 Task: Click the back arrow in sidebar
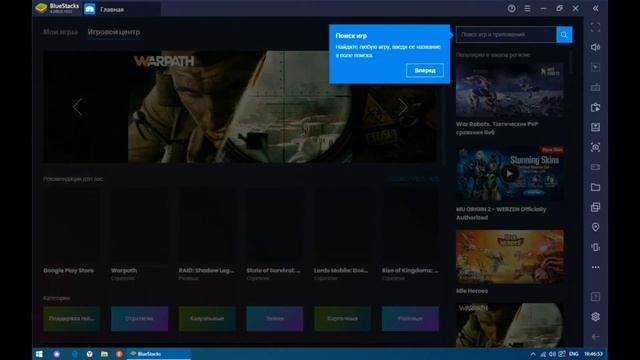[596, 337]
